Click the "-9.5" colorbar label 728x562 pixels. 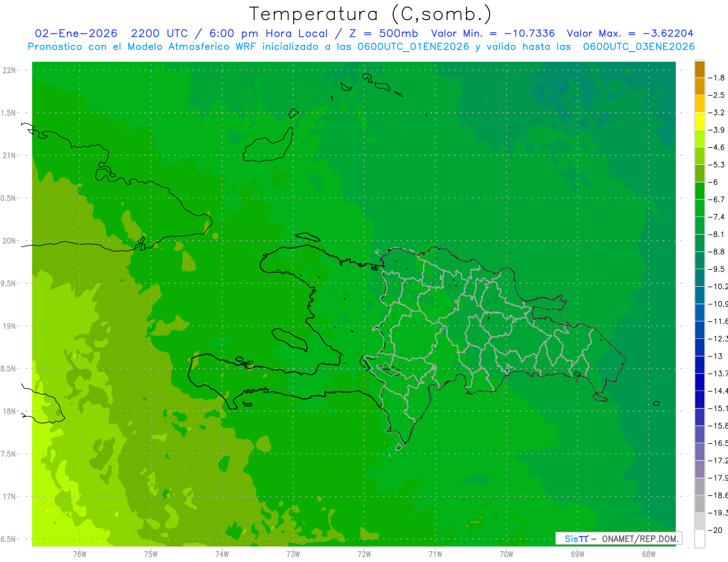click(718, 269)
